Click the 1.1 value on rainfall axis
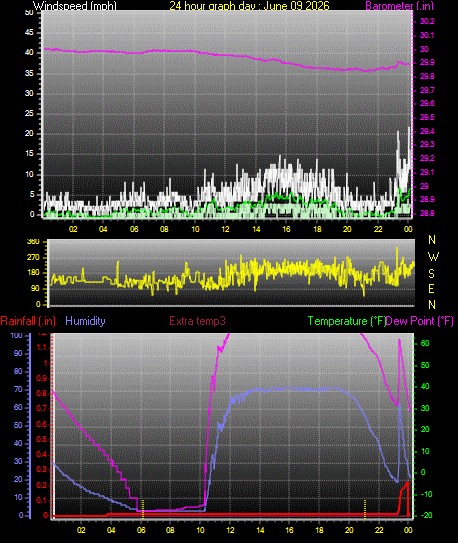The image size is (458, 543). click(x=42, y=347)
